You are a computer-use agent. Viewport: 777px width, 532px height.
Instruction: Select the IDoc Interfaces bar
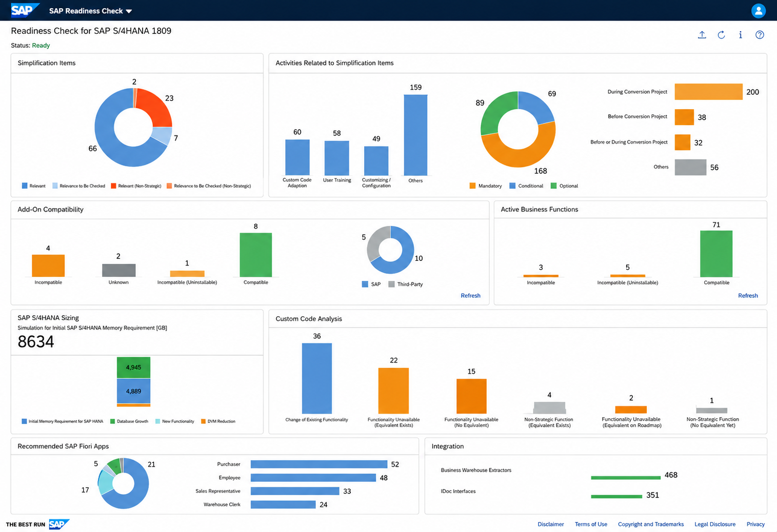pos(616,496)
